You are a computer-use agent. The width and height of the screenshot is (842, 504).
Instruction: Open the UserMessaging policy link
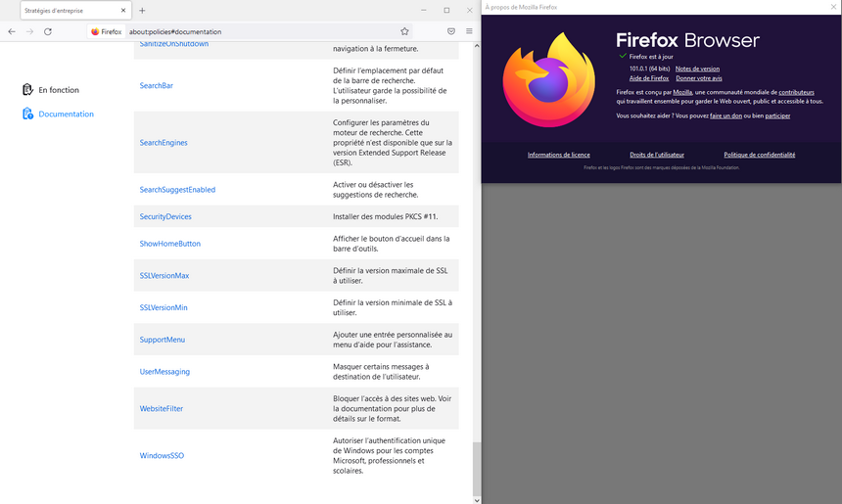[164, 372]
